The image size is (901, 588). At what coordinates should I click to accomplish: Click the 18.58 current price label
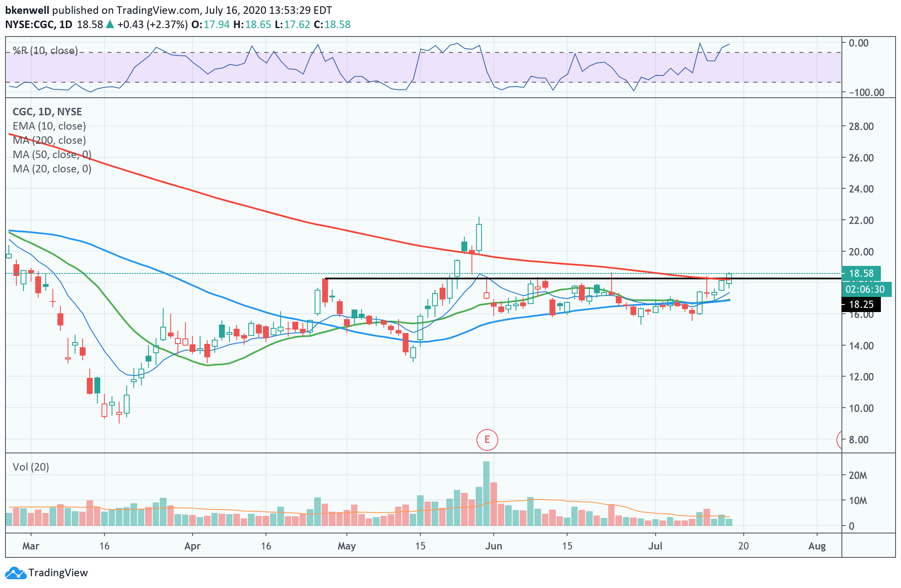tap(861, 273)
